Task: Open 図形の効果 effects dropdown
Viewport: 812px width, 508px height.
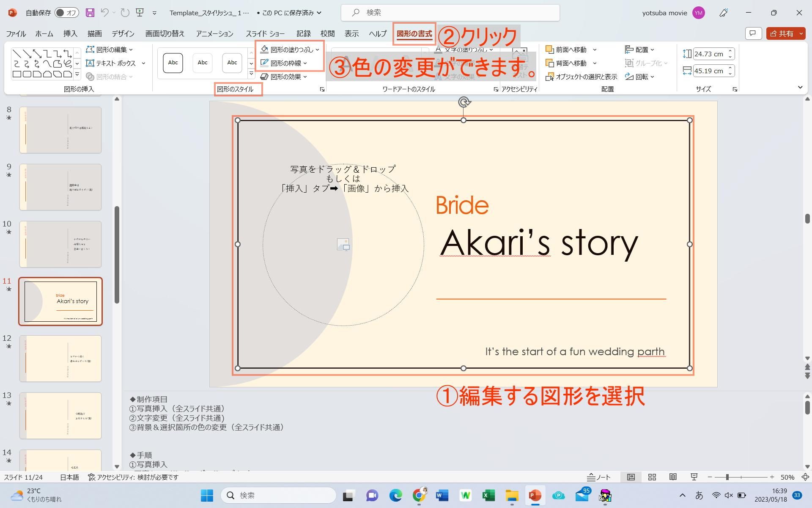Action: (x=284, y=77)
